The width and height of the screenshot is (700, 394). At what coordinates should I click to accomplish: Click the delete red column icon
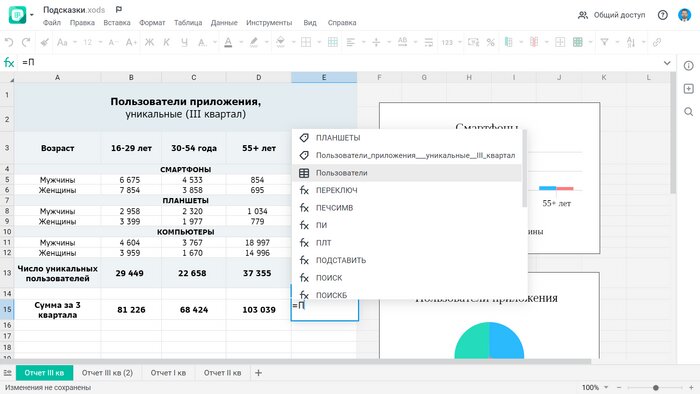coord(534,42)
